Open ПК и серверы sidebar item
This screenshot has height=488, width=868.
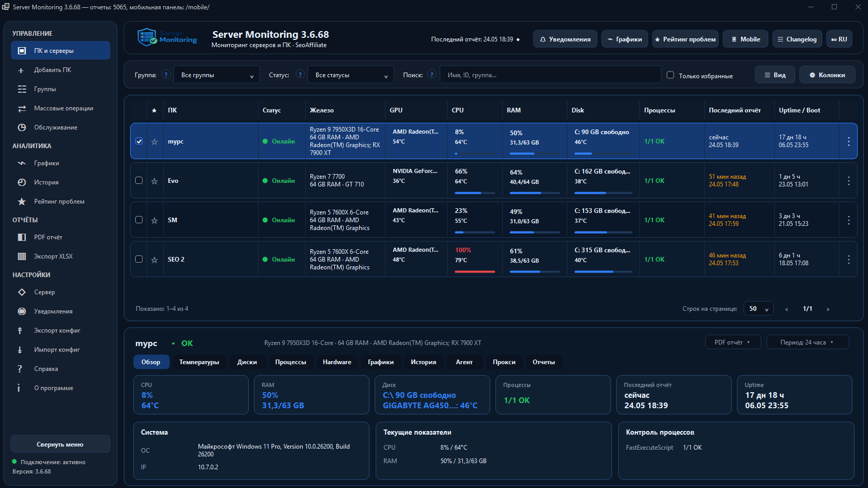pyautogui.click(x=60, y=51)
